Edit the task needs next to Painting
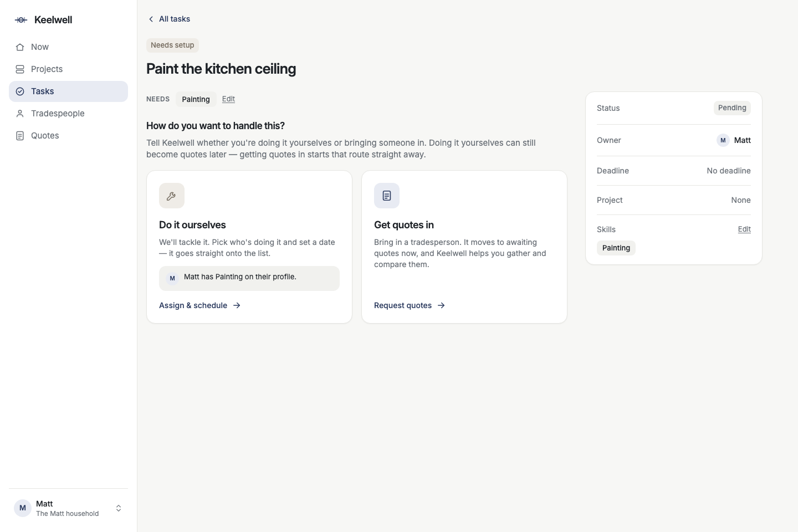798x532 pixels. [x=228, y=99]
